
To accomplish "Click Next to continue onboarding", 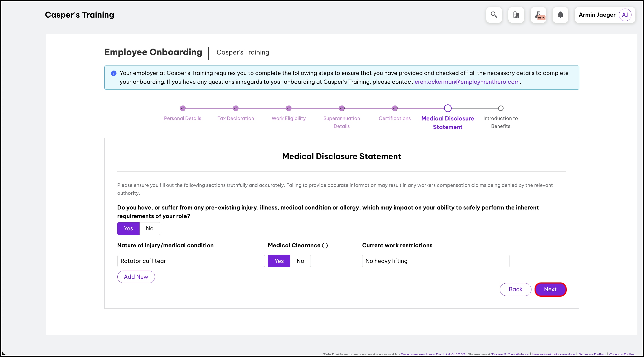I will click(x=550, y=290).
